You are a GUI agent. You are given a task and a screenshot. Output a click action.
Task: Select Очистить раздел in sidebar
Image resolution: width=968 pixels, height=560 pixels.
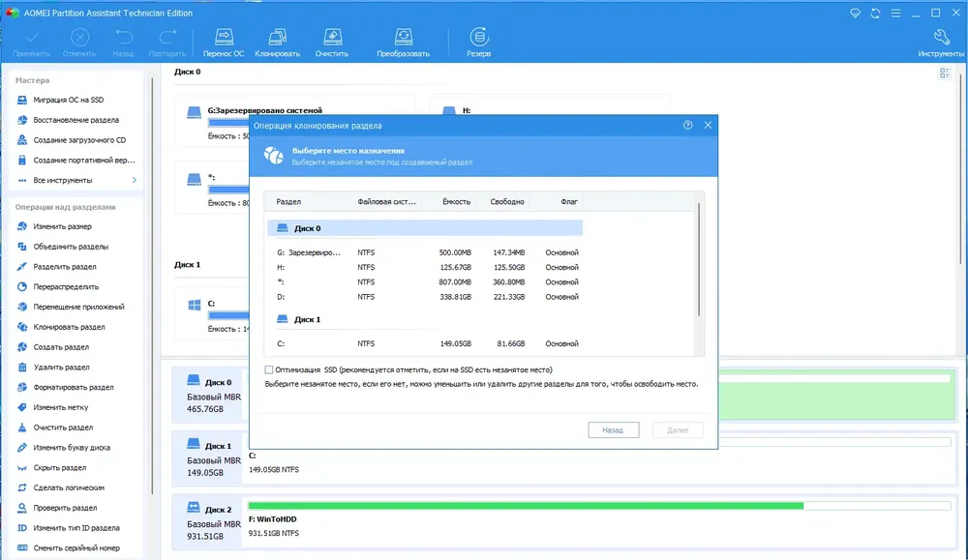click(63, 427)
